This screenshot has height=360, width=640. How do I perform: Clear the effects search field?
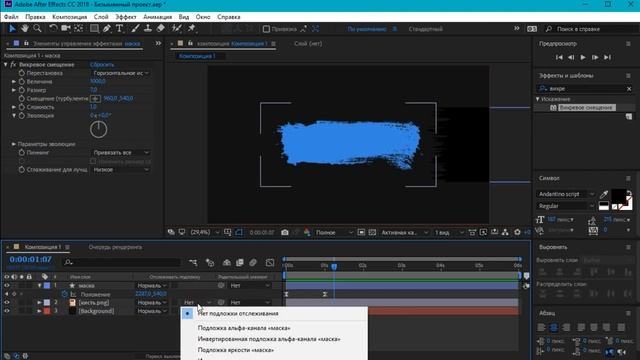[629, 89]
